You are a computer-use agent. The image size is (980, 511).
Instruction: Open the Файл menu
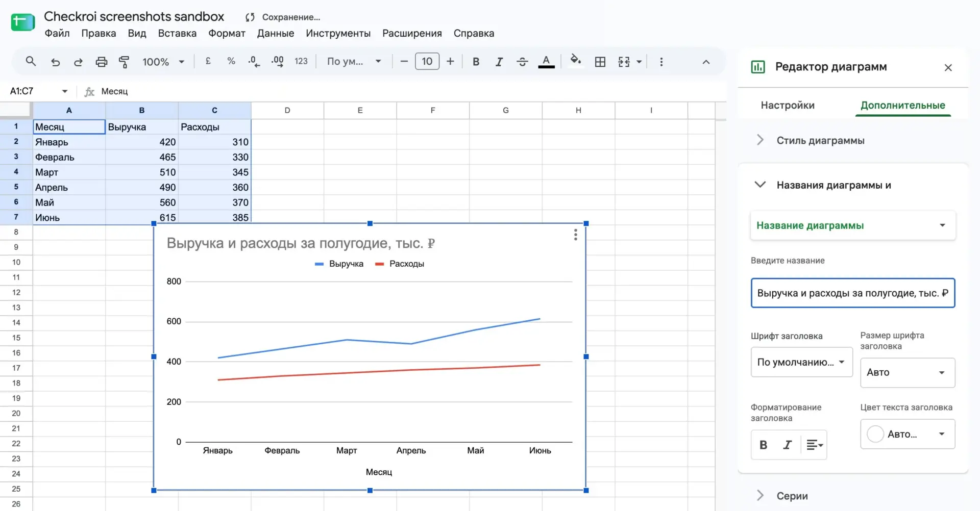coord(57,33)
